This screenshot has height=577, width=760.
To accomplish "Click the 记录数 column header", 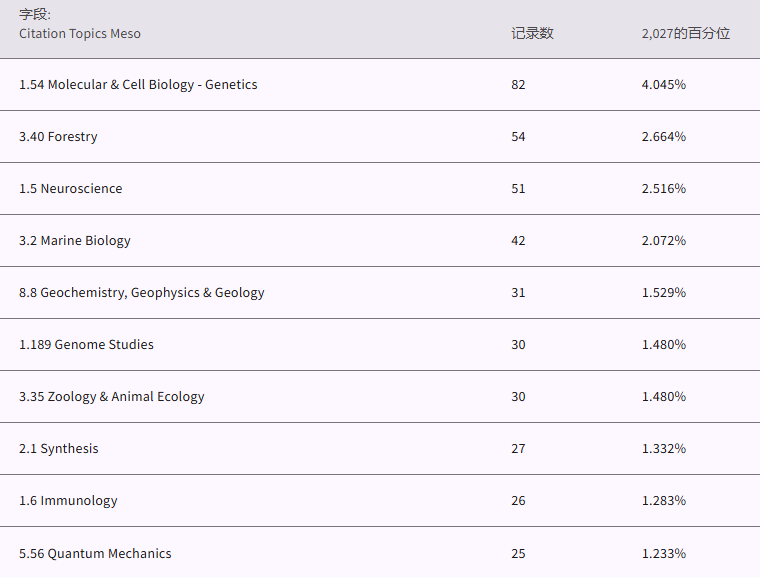I will click(x=532, y=33).
